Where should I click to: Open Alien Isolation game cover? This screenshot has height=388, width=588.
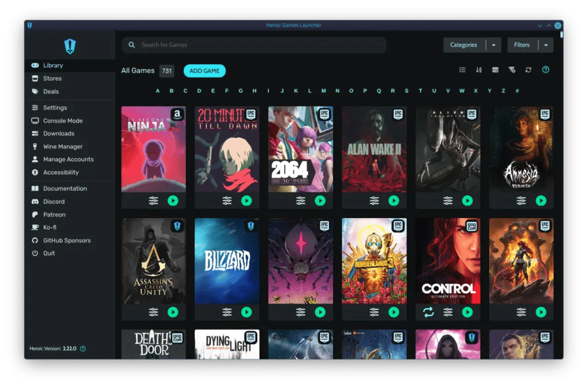(448, 149)
